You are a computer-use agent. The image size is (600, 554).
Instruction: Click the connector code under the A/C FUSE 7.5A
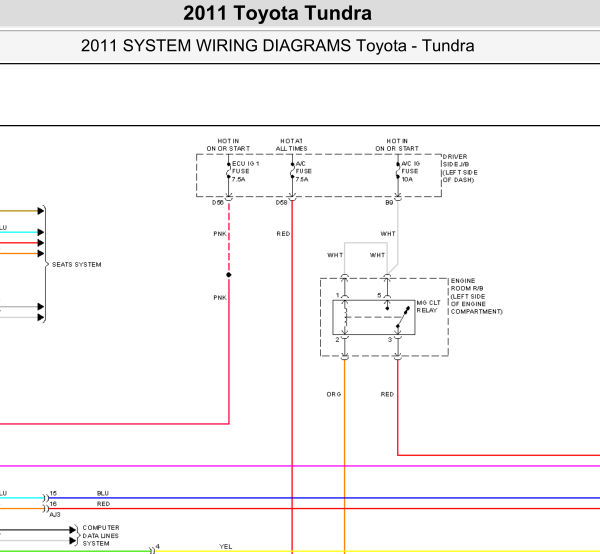click(281, 203)
